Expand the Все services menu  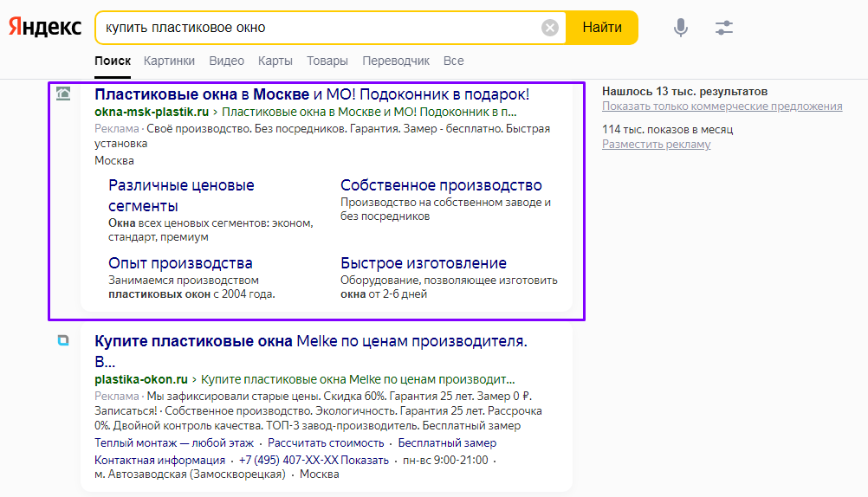click(453, 61)
